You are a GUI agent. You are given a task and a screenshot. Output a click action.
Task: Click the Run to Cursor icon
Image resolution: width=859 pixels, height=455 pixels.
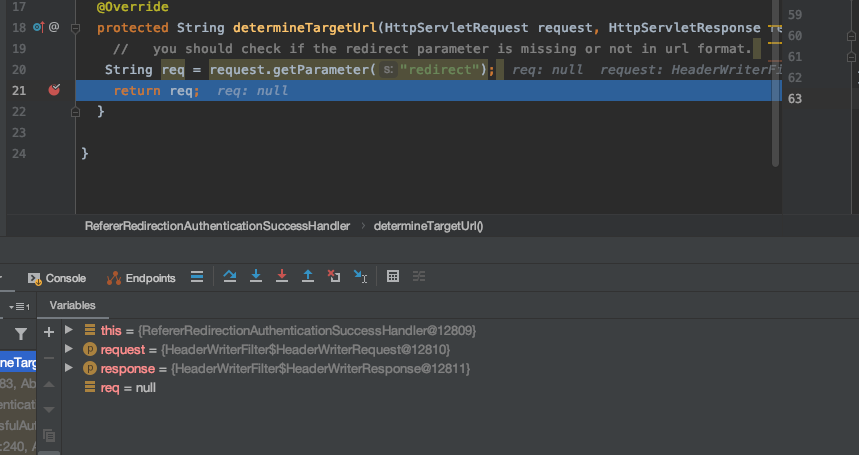tap(361, 277)
